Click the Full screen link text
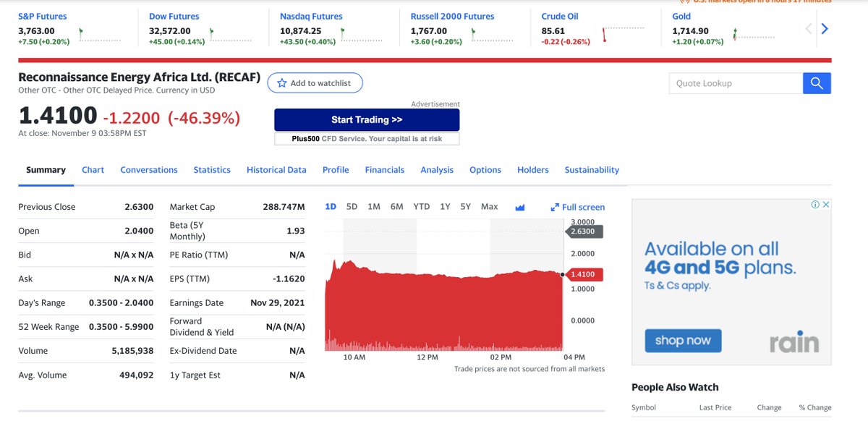Image resolution: width=868 pixels, height=421 pixels. click(583, 207)
